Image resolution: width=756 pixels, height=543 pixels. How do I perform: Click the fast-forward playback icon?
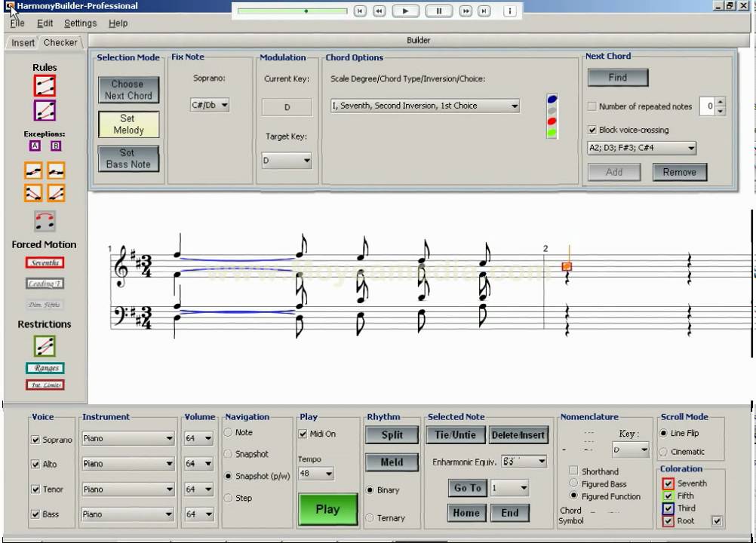tap(466, 11)
